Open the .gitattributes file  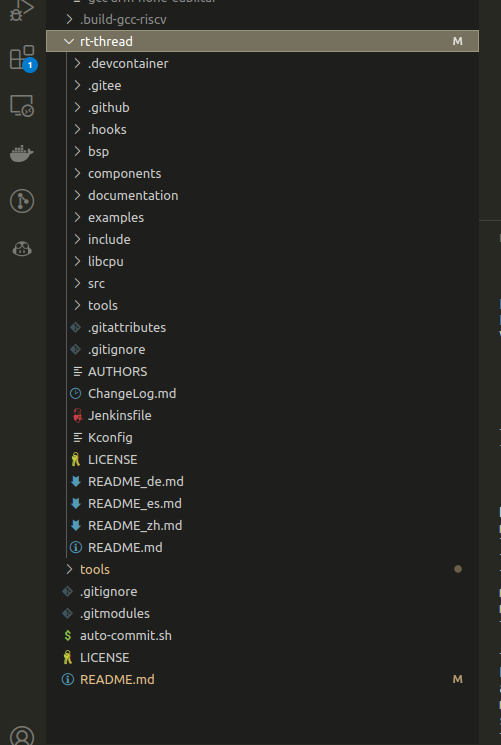point(127,327)
